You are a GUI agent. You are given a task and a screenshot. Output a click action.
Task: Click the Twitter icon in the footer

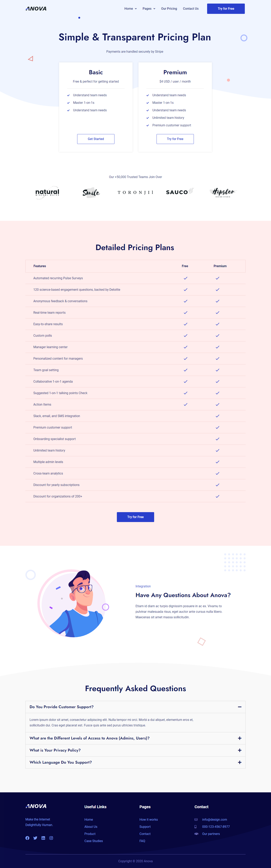[x=36, y=838]
